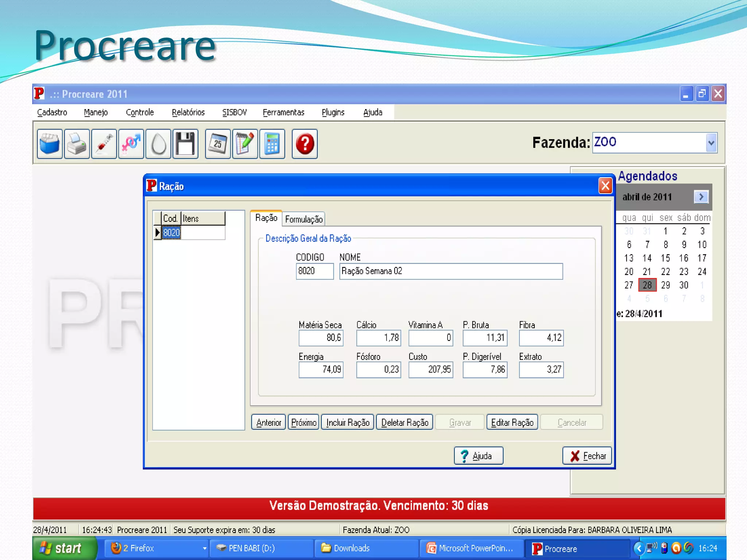This screenshot has height=560, width=747.
Task: Click the blue database bucket toolbar icon
Action: point(50,144)
